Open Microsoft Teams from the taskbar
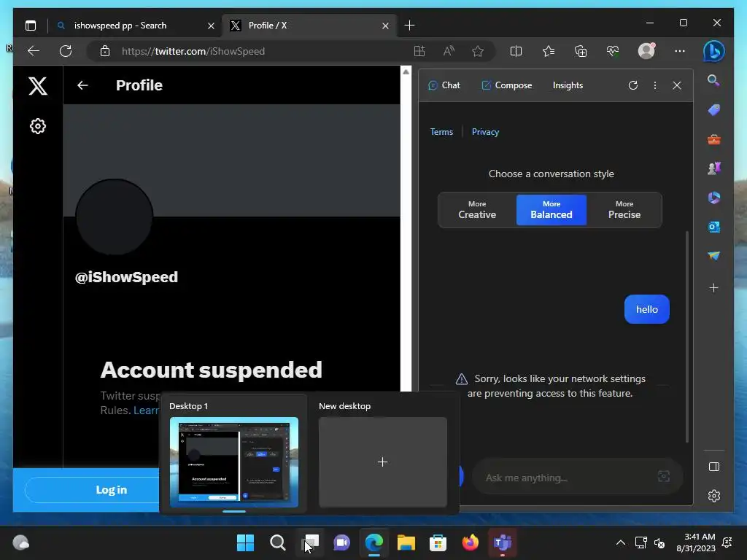The height and width of the screenshot is (560, 747). [x=503, y=542]
